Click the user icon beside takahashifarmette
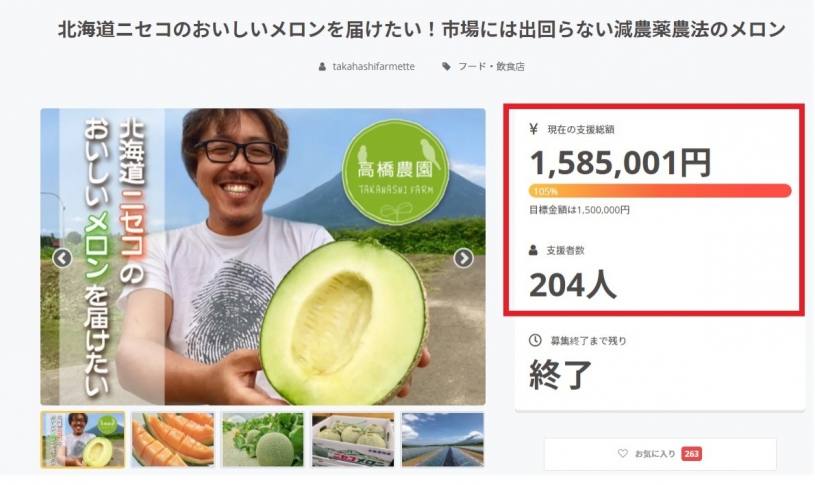The width and height of the screenshot is (815, 485). click(322, 67)
